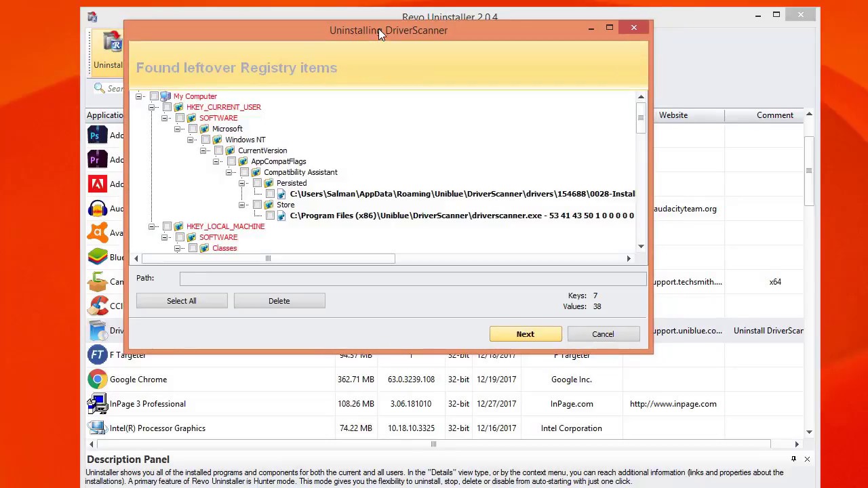Collapse the Microsoft branch
The width and height of the screenshot is (868, 488).
point(178,129)
